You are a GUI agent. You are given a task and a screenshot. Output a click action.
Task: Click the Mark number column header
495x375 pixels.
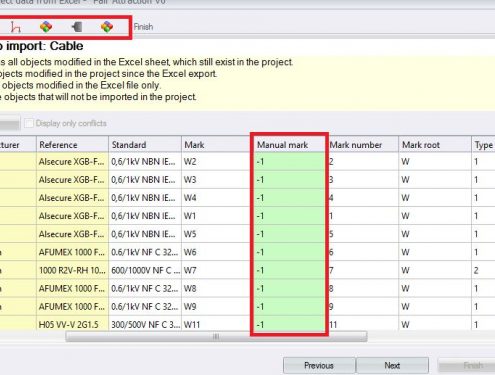[363, 145]
